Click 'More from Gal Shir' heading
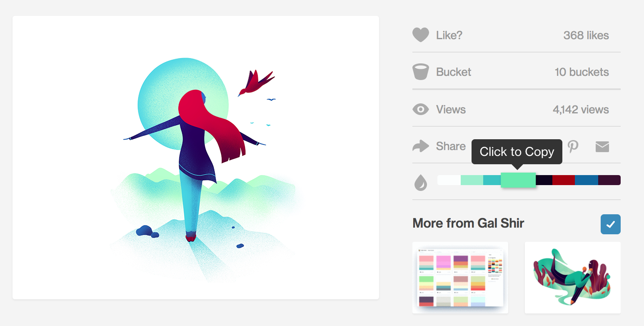 pos(468,223)
